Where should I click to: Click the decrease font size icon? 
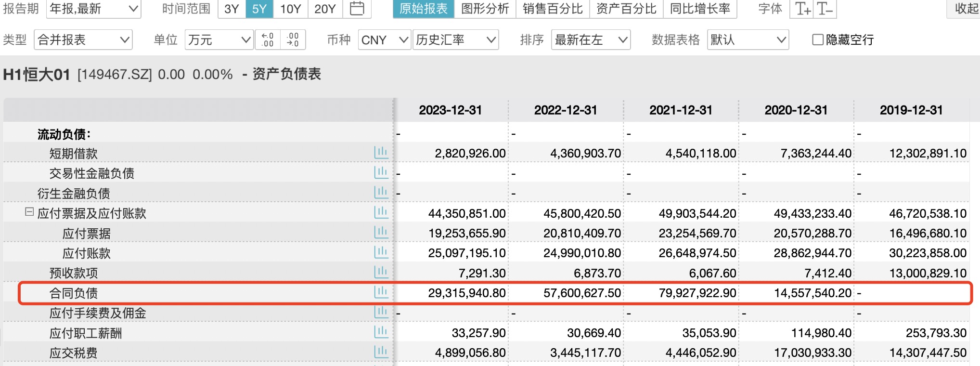click(x=825, y=9)
